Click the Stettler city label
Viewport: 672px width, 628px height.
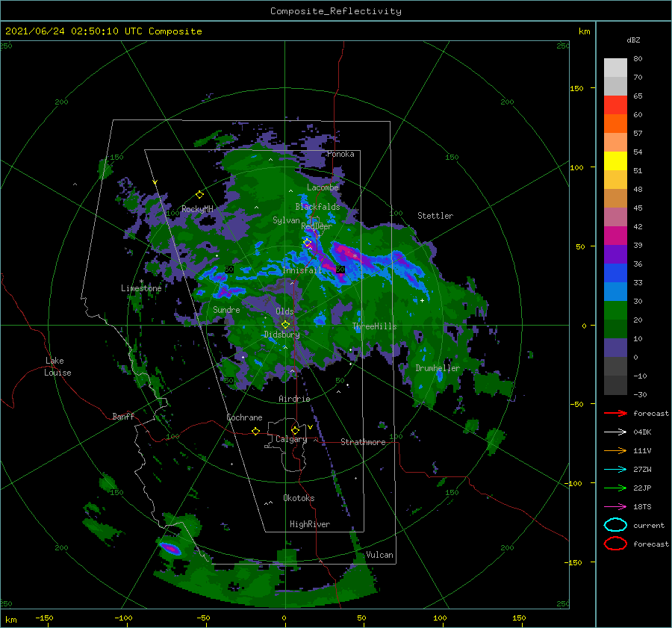click(x=435, y=216)
